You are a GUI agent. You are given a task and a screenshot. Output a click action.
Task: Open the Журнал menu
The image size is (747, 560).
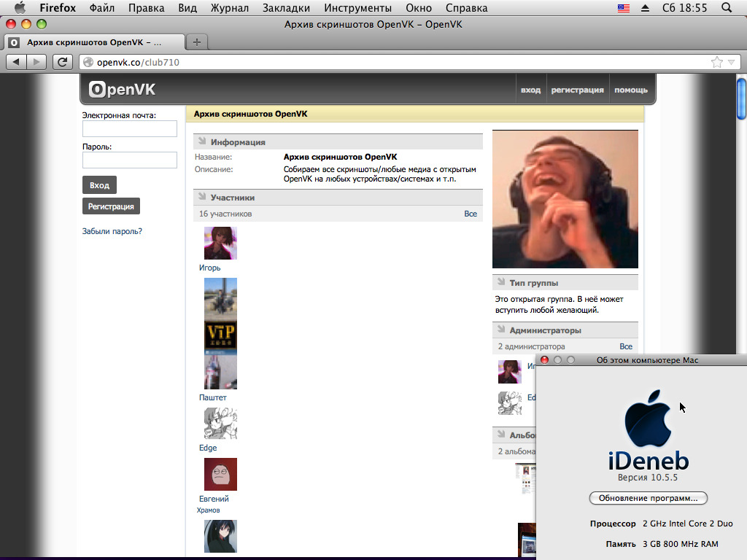pyautogui.click(x=229, y=8)
